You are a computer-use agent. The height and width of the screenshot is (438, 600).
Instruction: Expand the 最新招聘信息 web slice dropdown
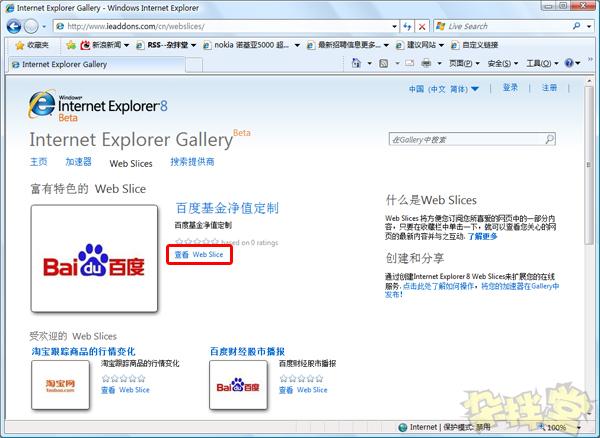pyautogui.click(x=386, y=46)
